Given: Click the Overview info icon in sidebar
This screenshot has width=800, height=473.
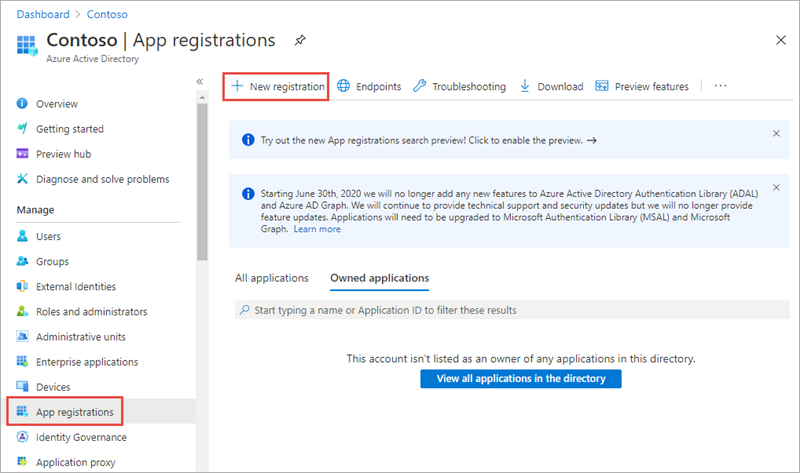Looking at the screenshot, I should (x=22, y=104).
